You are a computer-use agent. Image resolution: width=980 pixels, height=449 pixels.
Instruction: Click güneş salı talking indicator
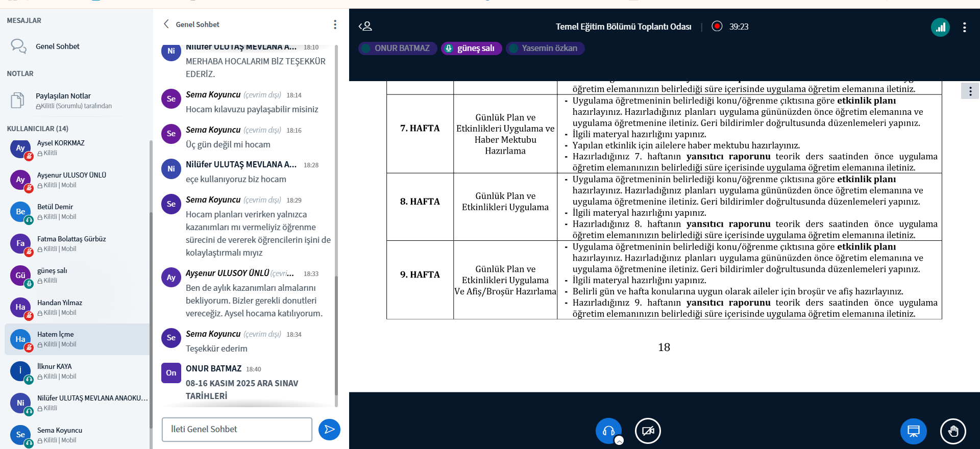(x=471, y=48)
